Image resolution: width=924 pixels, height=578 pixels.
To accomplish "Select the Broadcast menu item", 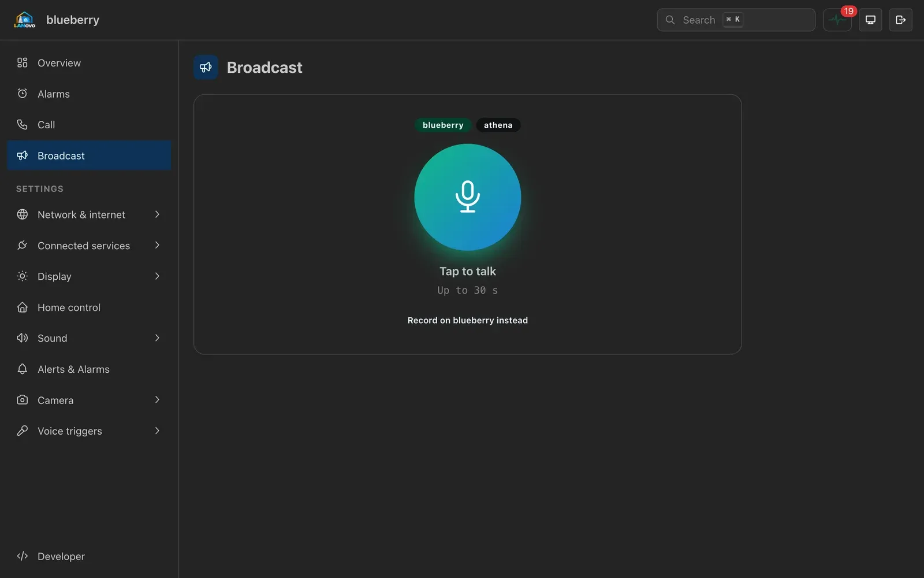I will 89,155.
